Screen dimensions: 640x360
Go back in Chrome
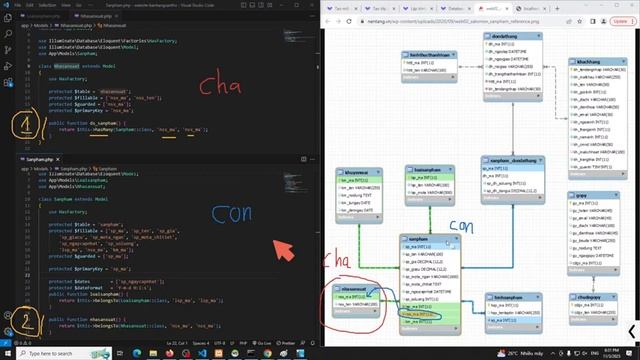328,21
